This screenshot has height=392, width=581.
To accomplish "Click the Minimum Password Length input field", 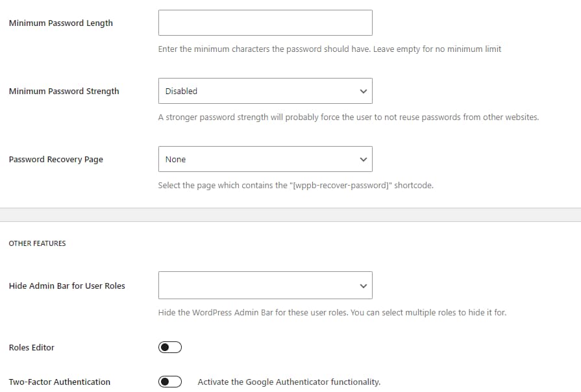I will [265, 22].
